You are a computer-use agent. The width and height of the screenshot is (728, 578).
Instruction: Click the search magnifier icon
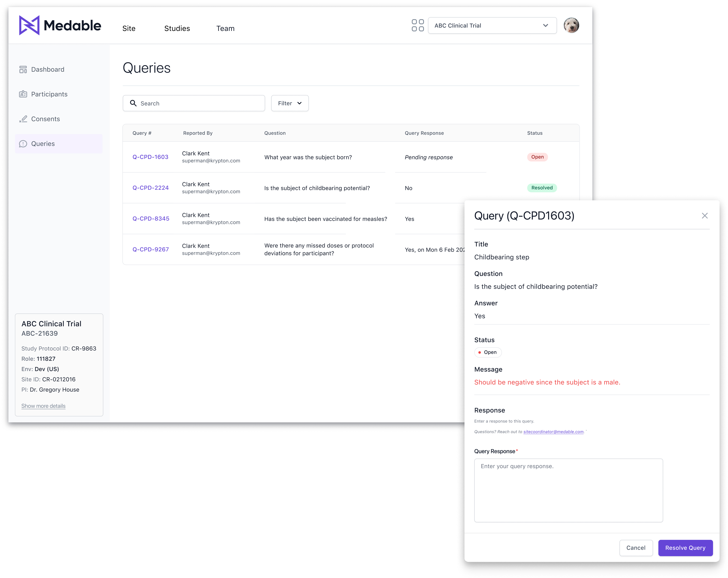(133, 103)
